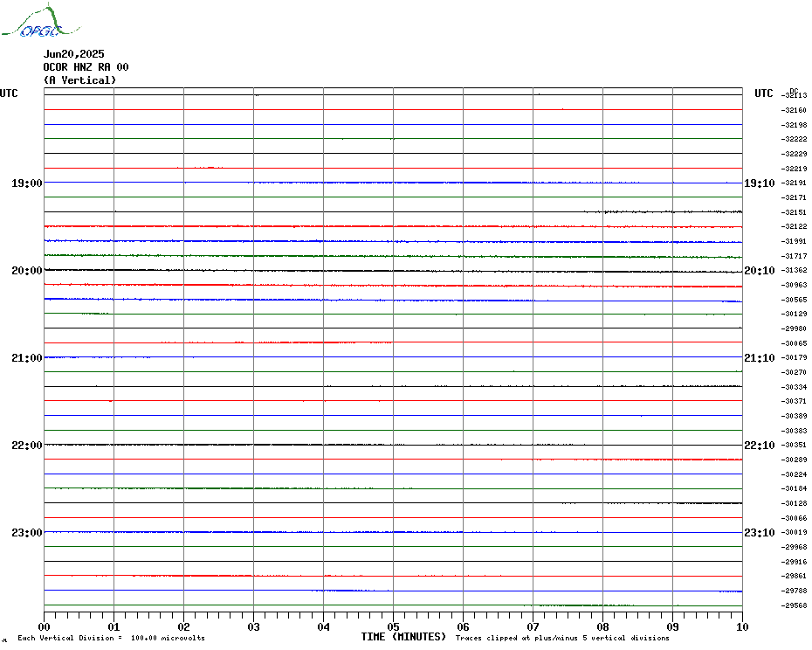The width and height of the screenshot is (812, 650).
Task: Click the 08 minute axis label
Action: pyautogui.click(x=602, y=626)
